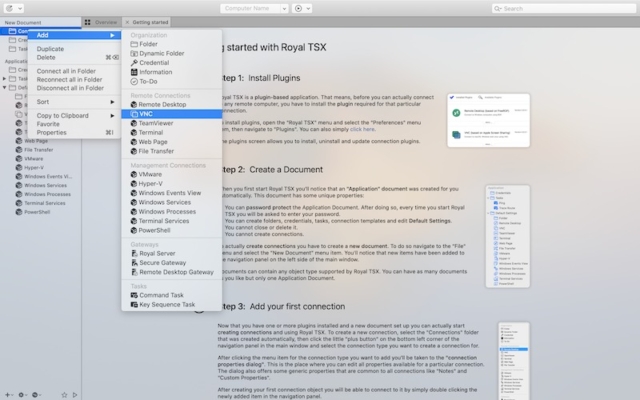Viewport: 640px width, 400px height.
Task: Choose PowerShell in the Add submenu
Action: tap(171, 231)
